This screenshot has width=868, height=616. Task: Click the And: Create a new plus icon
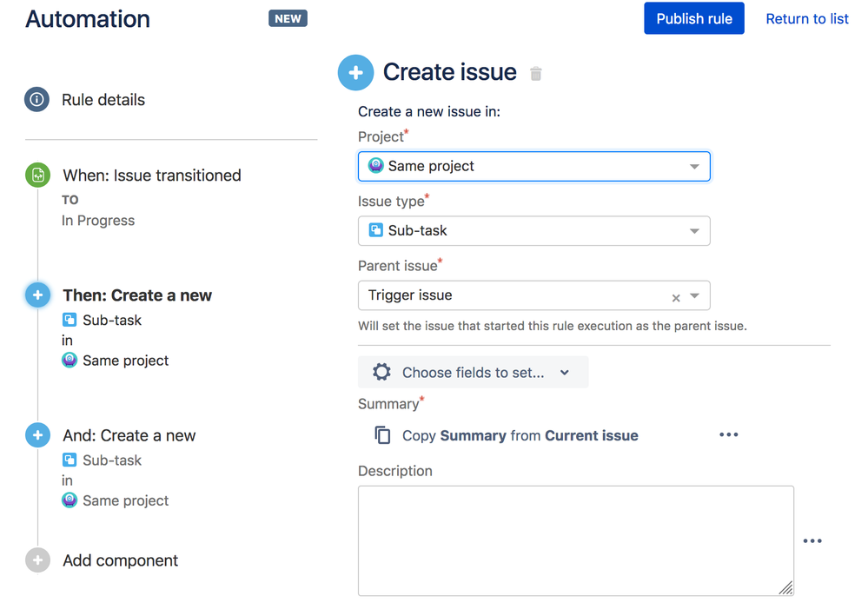pos(37,435)
